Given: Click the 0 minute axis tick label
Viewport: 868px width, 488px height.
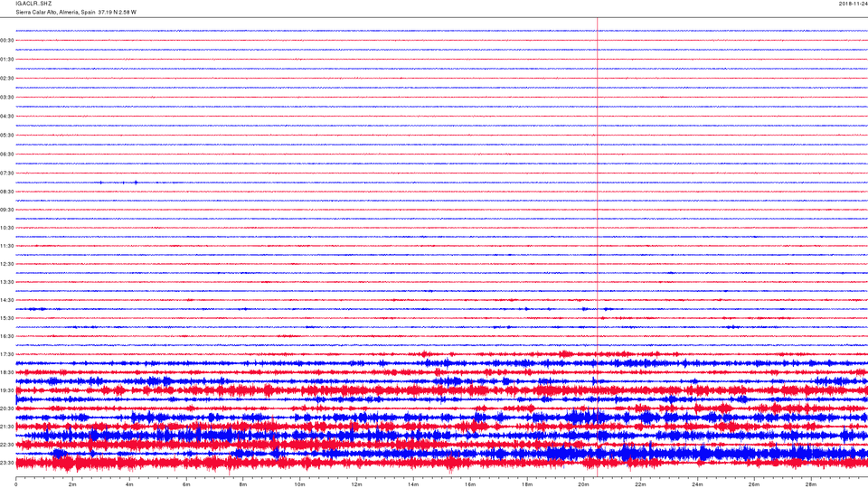Looking at the screenshot, I should [16, 484].
